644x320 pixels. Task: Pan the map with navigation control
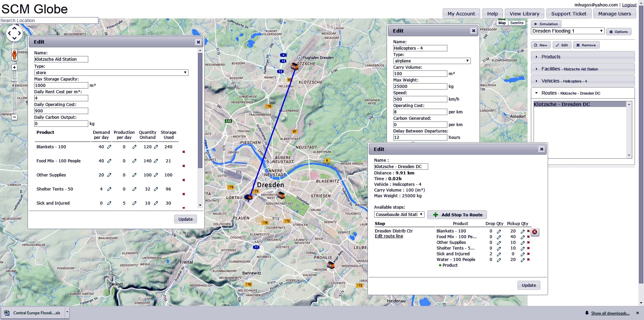pos(14,33)
